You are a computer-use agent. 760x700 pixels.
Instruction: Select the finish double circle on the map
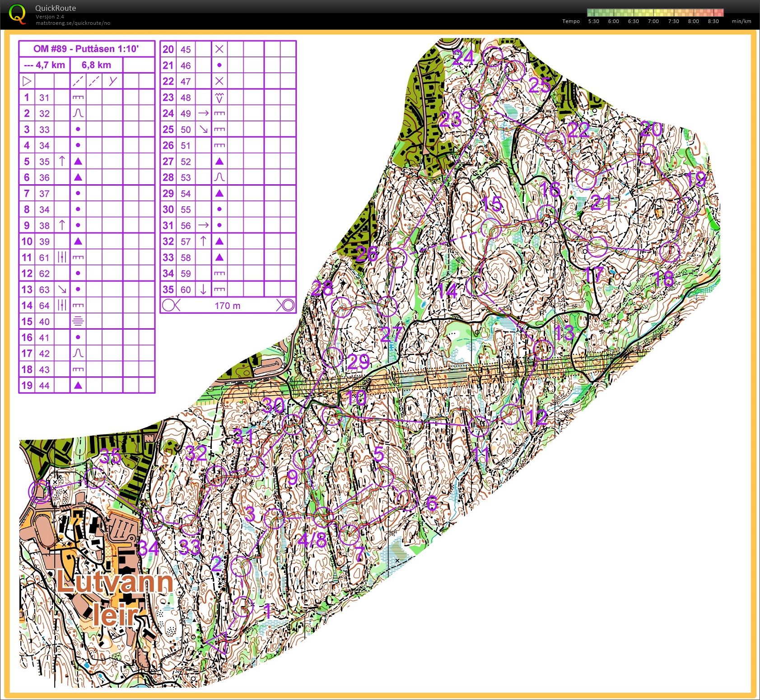(x=40, y=491)
